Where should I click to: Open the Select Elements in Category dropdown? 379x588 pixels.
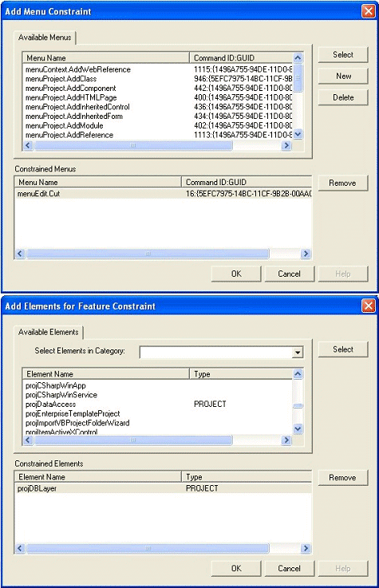pyautogui.click(x=298, y=352)
